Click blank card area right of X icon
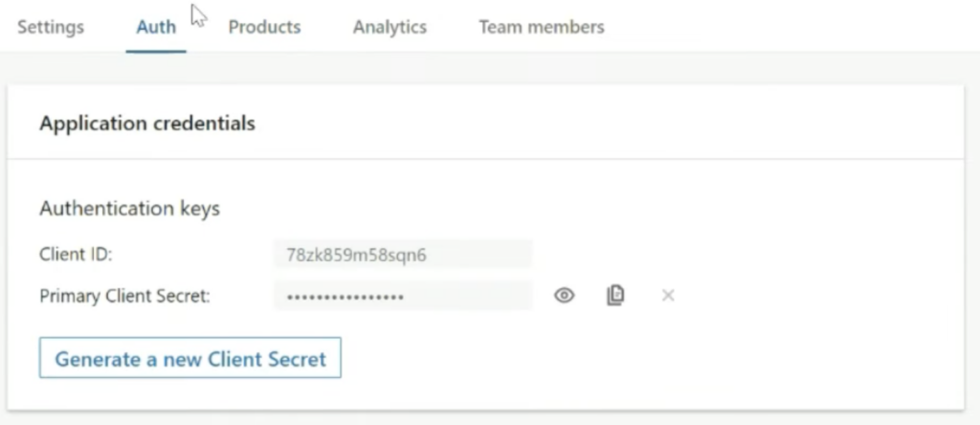 (x=813, y=296)
